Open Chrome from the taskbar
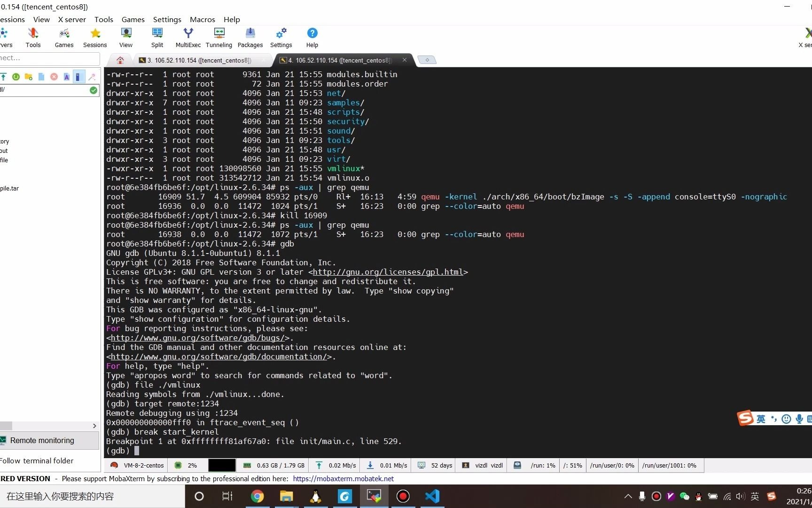The image size is (812, 508). 258,496
